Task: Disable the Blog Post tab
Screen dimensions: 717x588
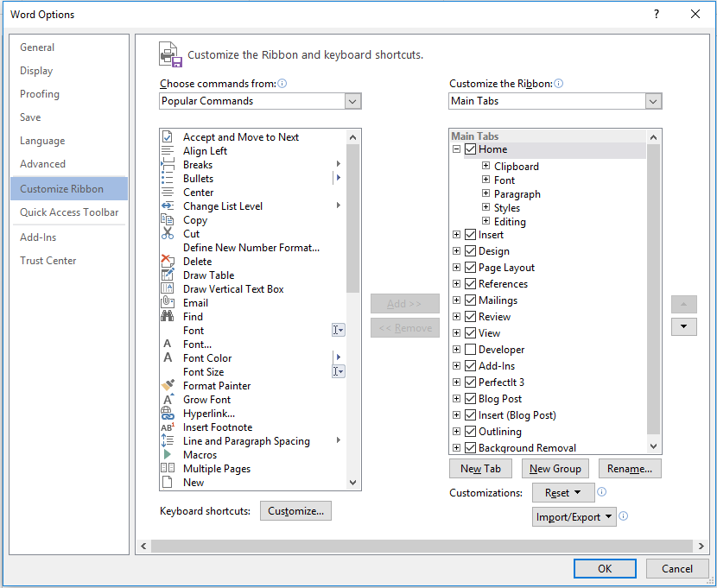Action: [470, 398]
